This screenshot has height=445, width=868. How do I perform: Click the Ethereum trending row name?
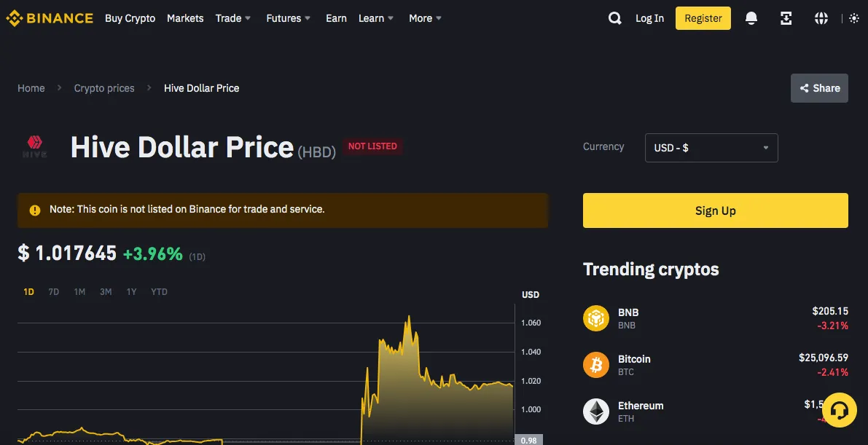641,405
